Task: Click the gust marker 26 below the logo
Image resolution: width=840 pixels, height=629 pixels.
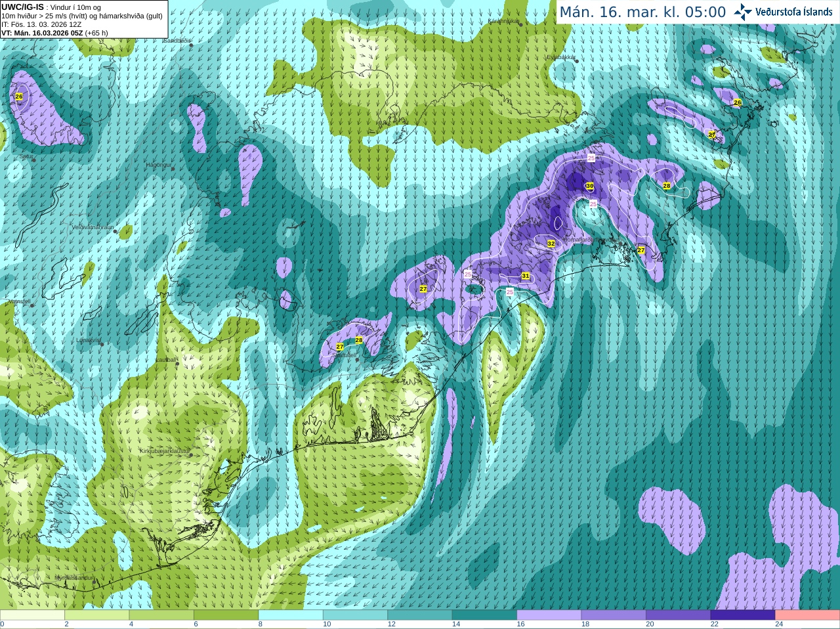Action: [738, 102]
